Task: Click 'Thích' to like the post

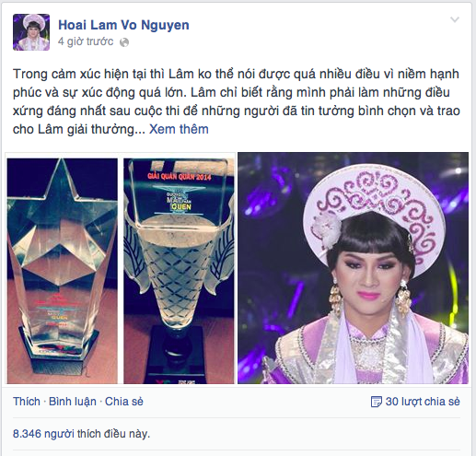Action: [27, 402]
